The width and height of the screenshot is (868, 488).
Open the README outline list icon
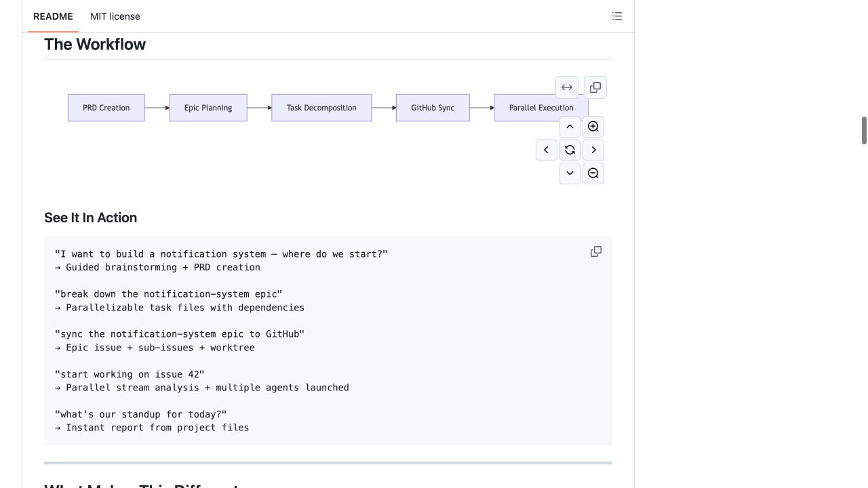click(617, 16)
